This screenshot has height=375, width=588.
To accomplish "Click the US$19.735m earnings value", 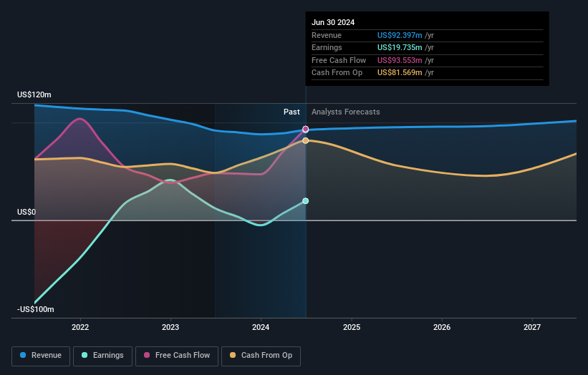I will click(400, 47).
